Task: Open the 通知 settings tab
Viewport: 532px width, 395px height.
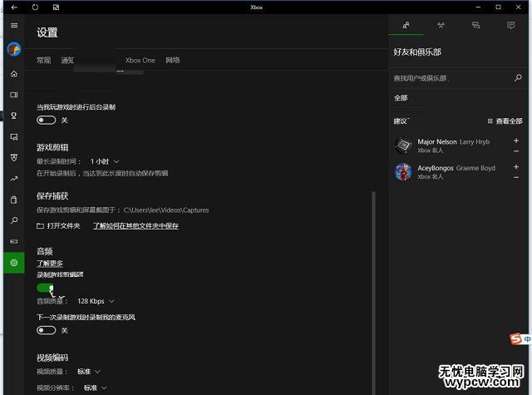Action: [x=67, y=60]
